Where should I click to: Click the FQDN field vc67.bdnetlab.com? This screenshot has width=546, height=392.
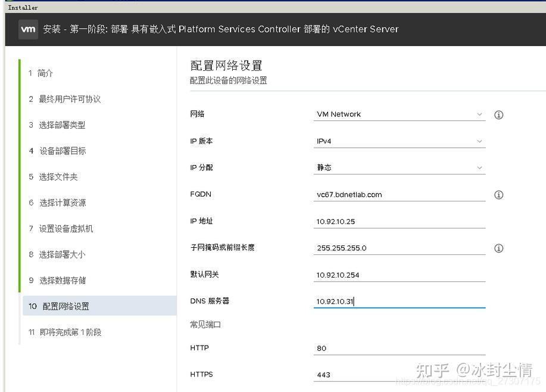[x=400, y=195]
